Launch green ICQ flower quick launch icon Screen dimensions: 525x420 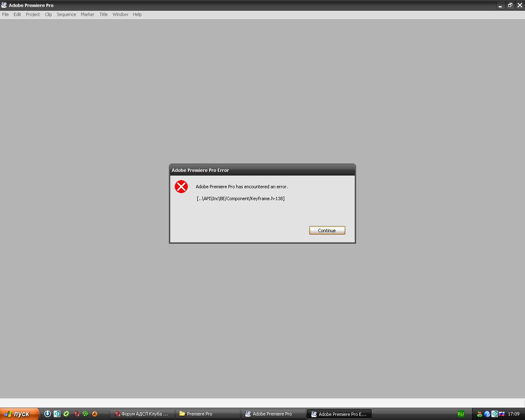pos(85,414)
